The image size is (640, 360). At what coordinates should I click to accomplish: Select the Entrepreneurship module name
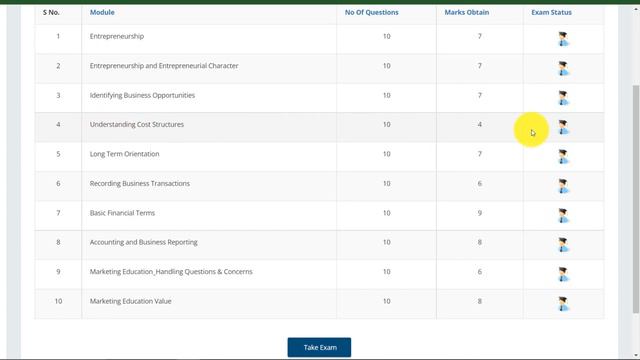(117, 36)
